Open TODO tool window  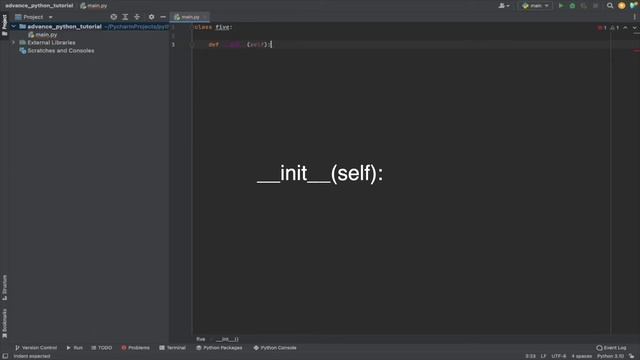pos(101,348)
